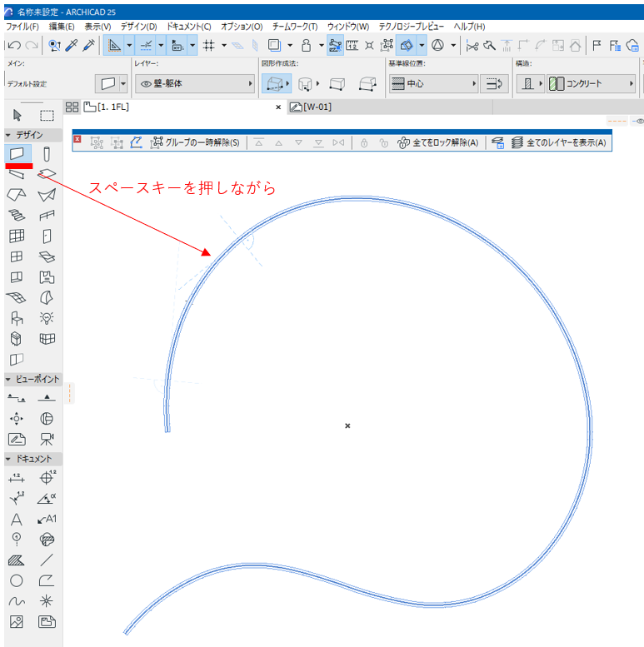Click グループの一時解除(S) button
644x647 pixels.
coord(195,142)
